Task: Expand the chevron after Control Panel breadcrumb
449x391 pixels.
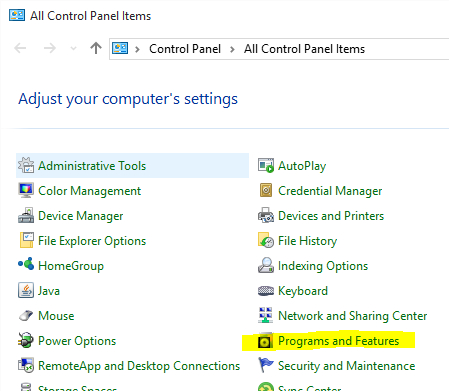Action: (x=232, y=49)
